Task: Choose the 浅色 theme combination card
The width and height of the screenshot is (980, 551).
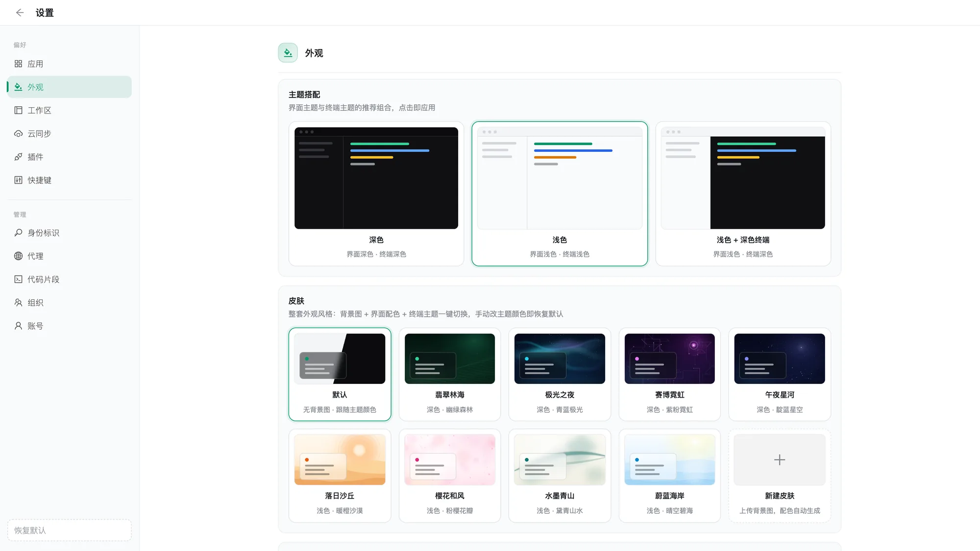Action: [x=560, y=194]
